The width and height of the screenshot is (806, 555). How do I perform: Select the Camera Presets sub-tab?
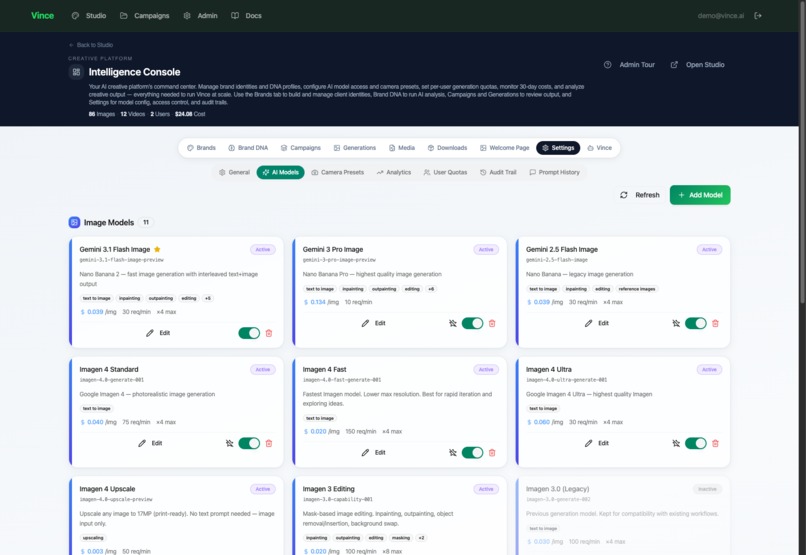pos(338,172)
